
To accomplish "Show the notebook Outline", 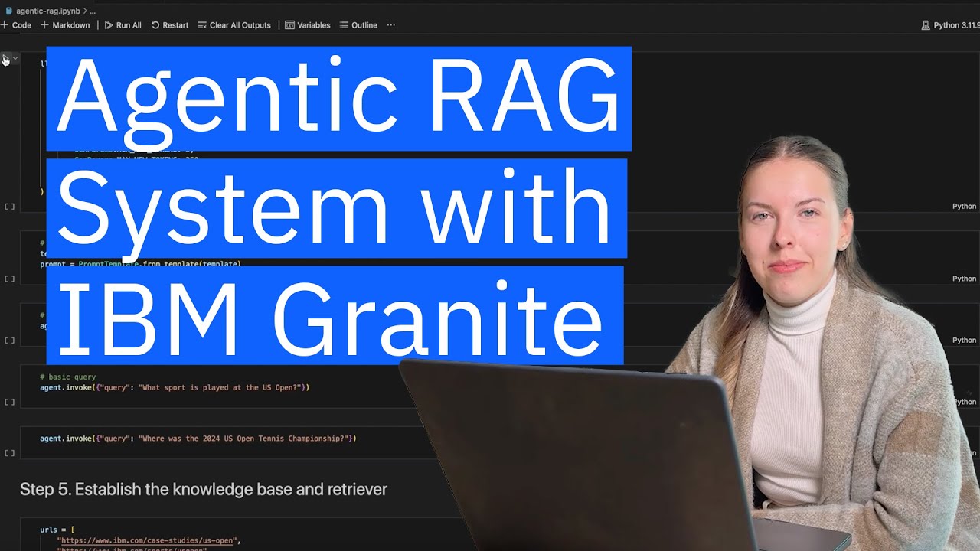I will (x=358, y=25).
